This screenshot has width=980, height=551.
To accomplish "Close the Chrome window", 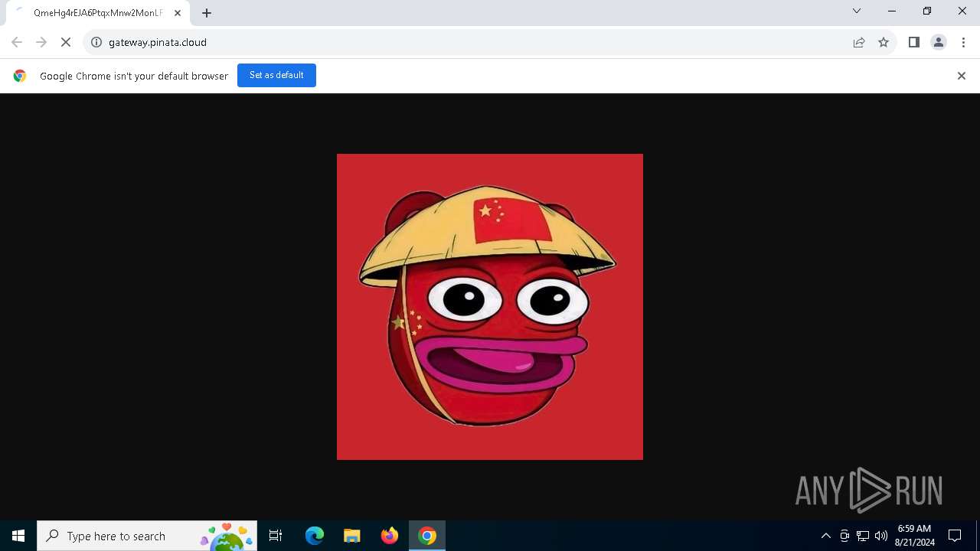I will (962, 11).
